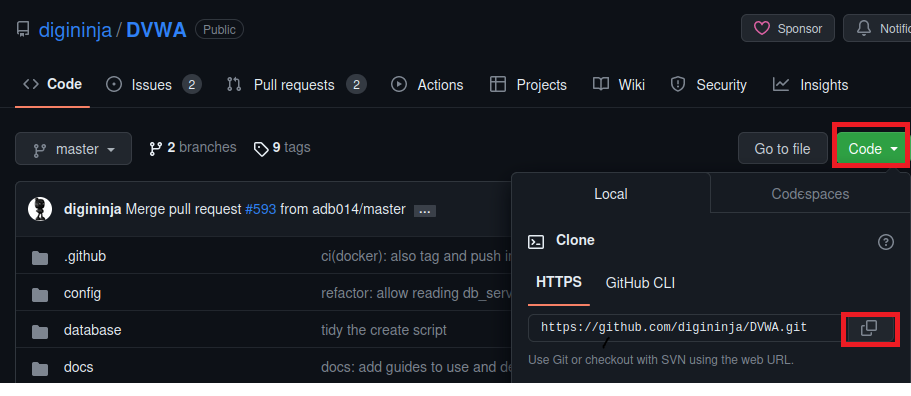911x396 pixels.
Task: View the 9 tags link
Action: (x=282, y=147)
